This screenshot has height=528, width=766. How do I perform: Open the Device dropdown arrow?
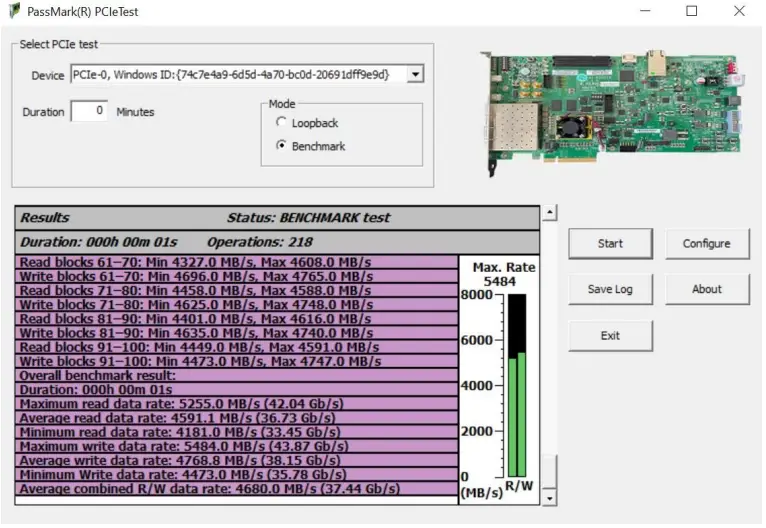tap(415, 75)
